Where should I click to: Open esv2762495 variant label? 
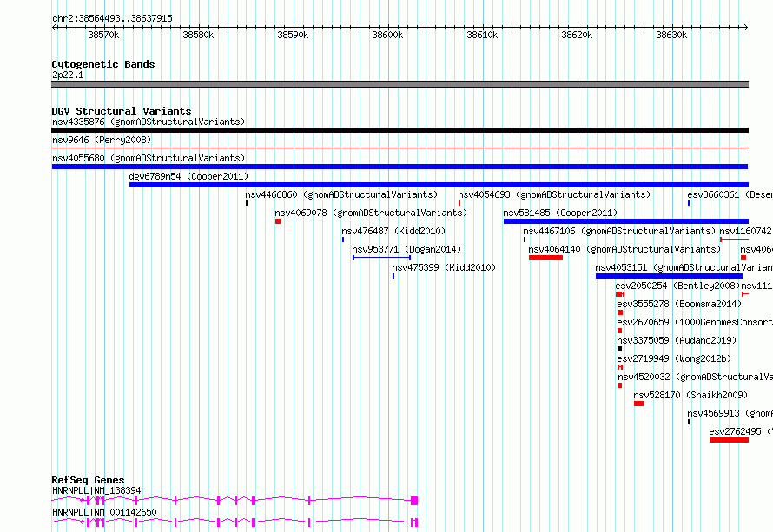point(741,431)
